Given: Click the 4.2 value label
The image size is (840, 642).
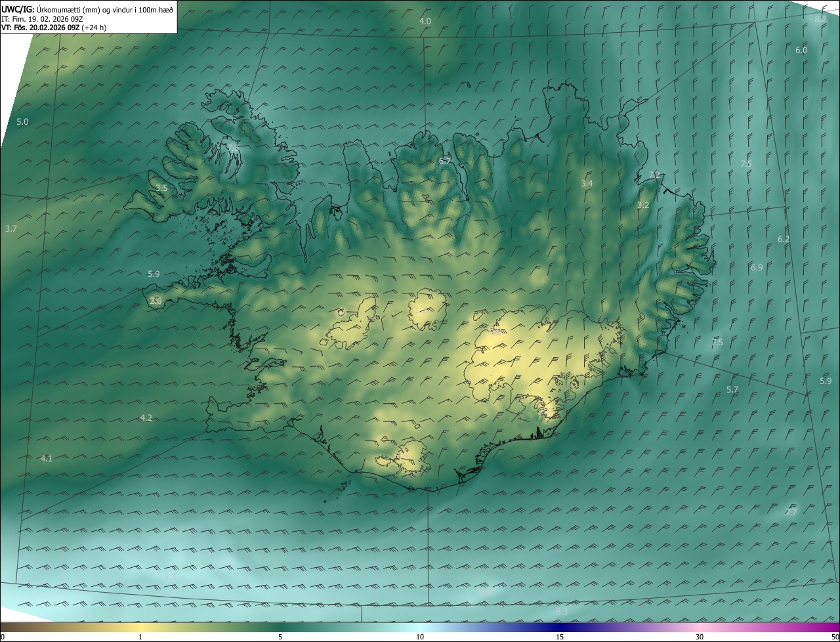Looking at the screenshot, I should tap(146, 418).
